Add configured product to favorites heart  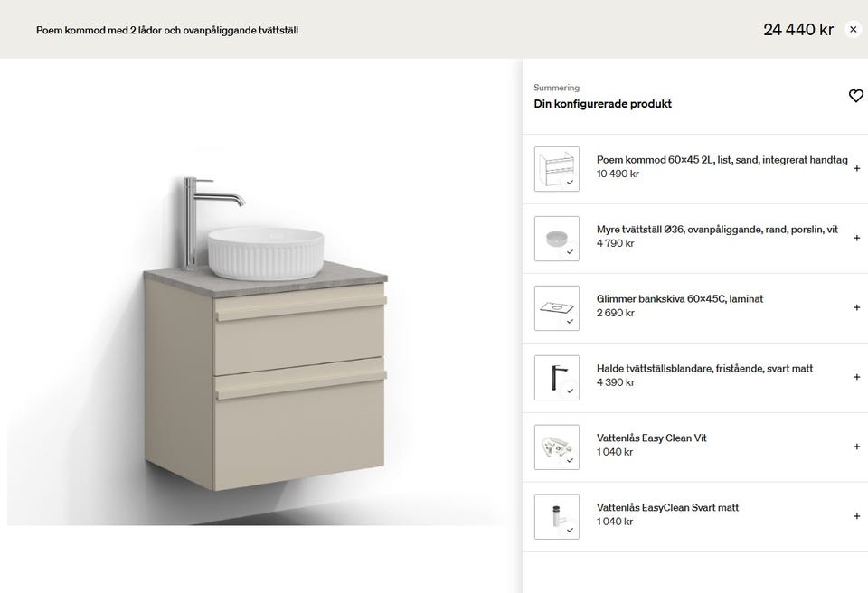click(856, 96)
